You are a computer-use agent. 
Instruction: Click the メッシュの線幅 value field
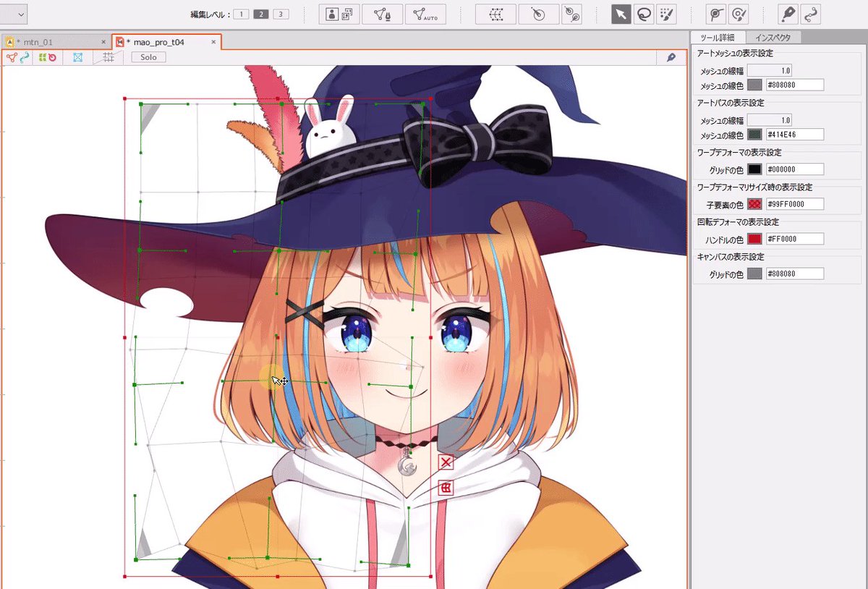[x=769, y=69]
